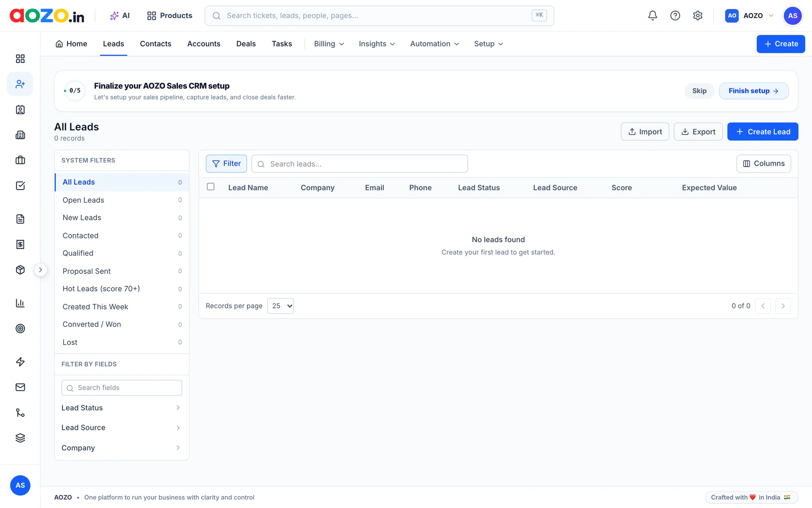Screen dimensions: 812x508
Task: Click the Leads person-plus sidebar icon
Action: [20, 84]
